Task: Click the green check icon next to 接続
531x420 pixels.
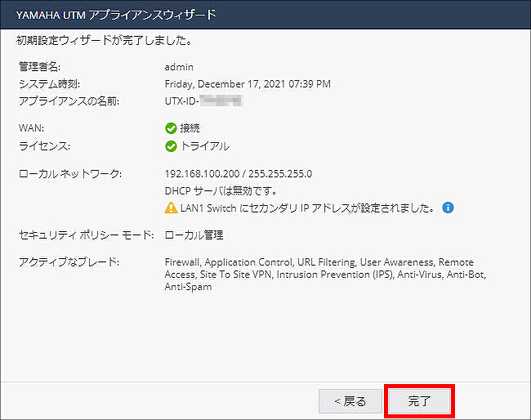Action: click(171, 128)
